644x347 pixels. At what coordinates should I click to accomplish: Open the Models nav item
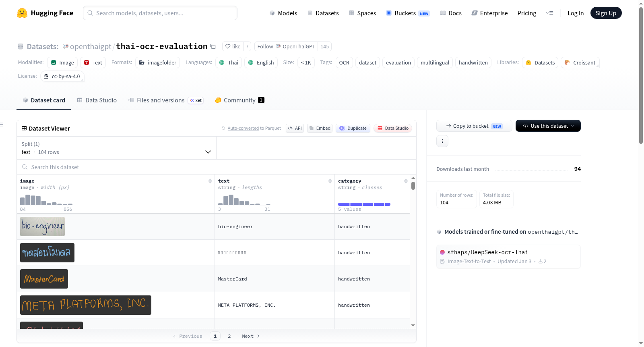[283, 13]
